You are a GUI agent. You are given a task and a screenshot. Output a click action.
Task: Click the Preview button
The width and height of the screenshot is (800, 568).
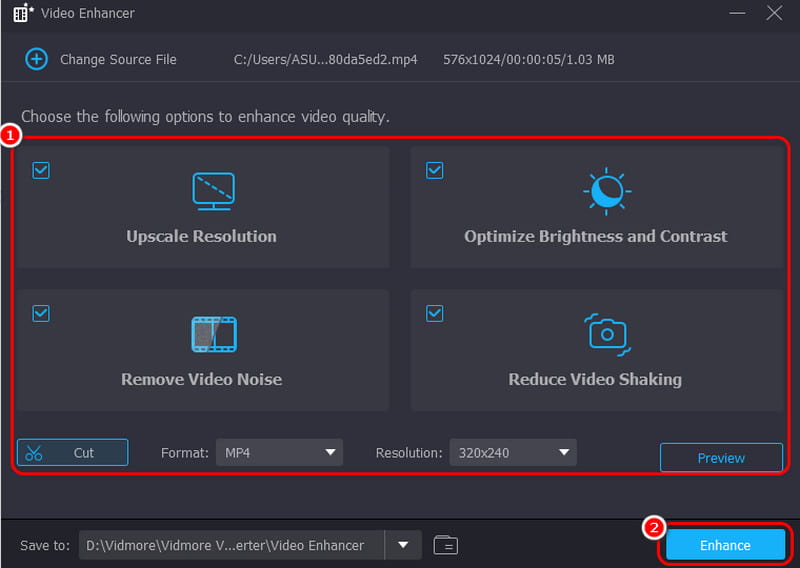coord(721,458)
